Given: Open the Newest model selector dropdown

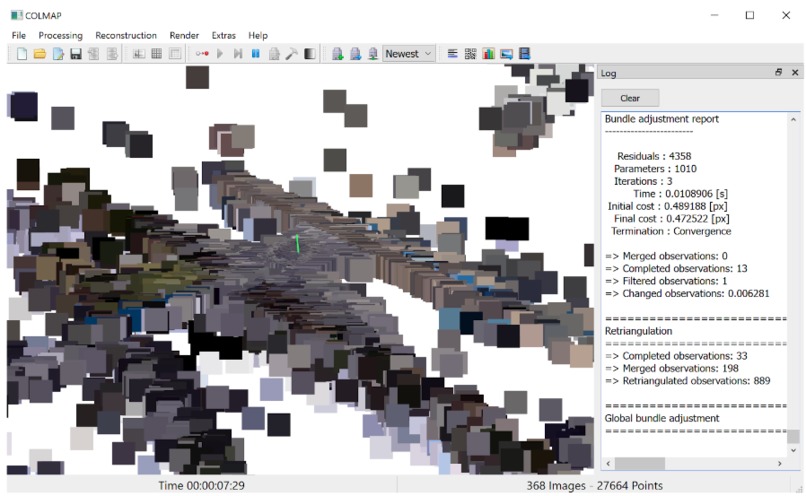Looking at the screenshot, I should pos(409,53).
